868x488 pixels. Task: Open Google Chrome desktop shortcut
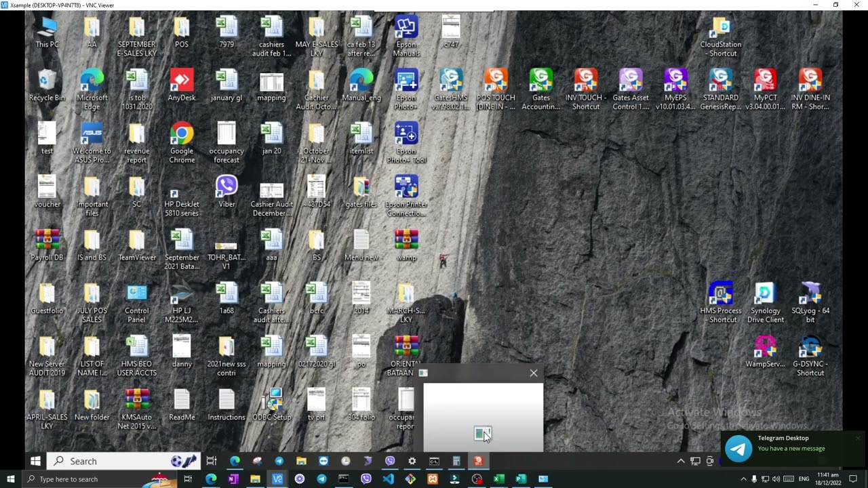click(182, 143)
